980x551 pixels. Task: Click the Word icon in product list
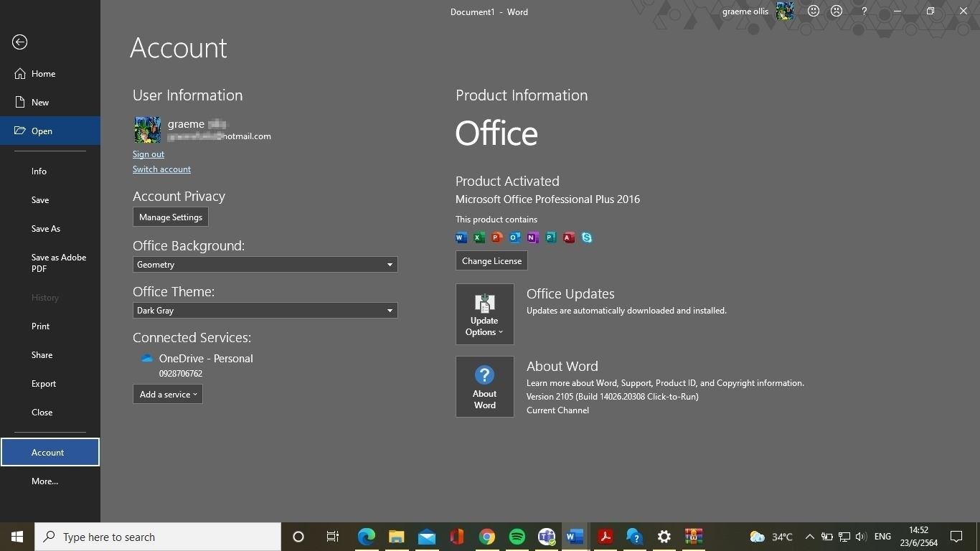461,237
